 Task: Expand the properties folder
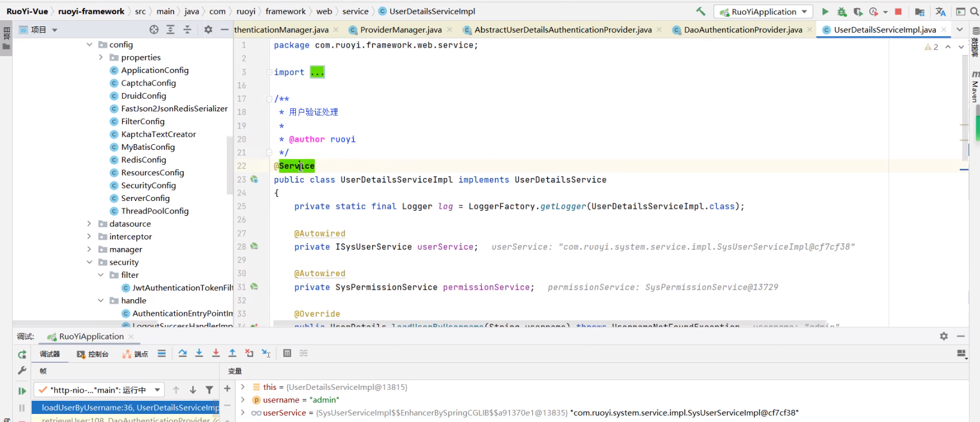coord(101,57)
